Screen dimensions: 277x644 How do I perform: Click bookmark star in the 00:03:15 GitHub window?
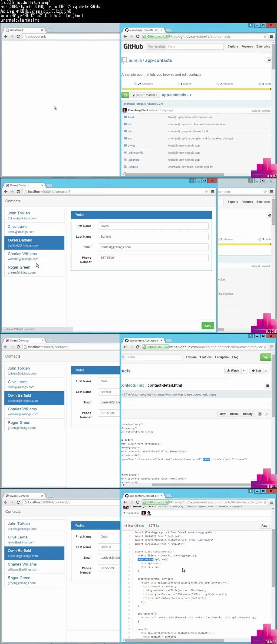(265, 347)
